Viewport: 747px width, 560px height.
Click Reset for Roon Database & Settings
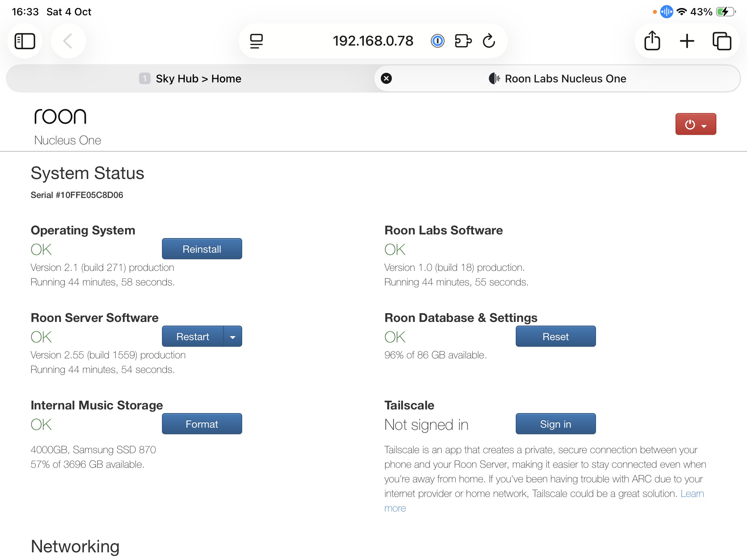click(x=555, y=337)
